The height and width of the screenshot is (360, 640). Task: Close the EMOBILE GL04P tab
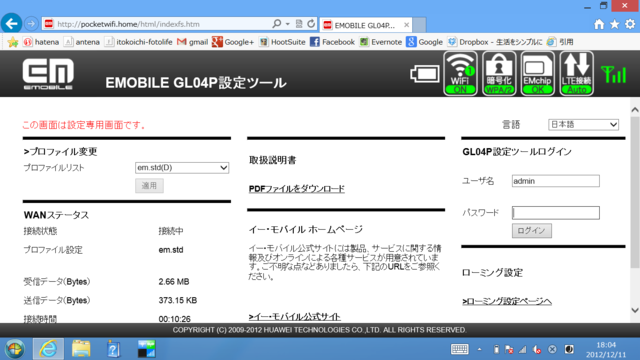coord(407,25)
